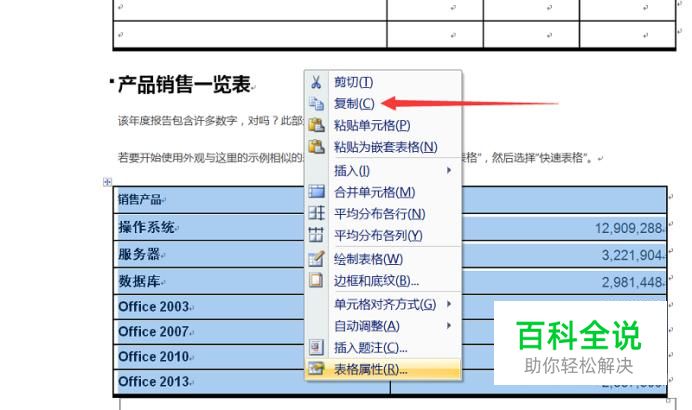Open 边框和底纹(B)... dialog entry
Viewport: 692px width, 410px height.
[383, 280]
